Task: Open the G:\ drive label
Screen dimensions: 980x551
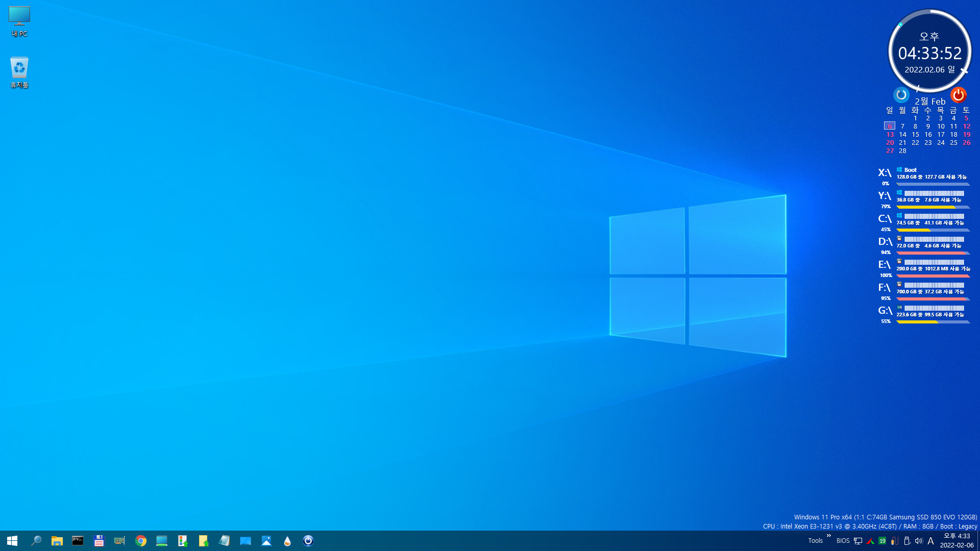Action: tap(885, 311)
